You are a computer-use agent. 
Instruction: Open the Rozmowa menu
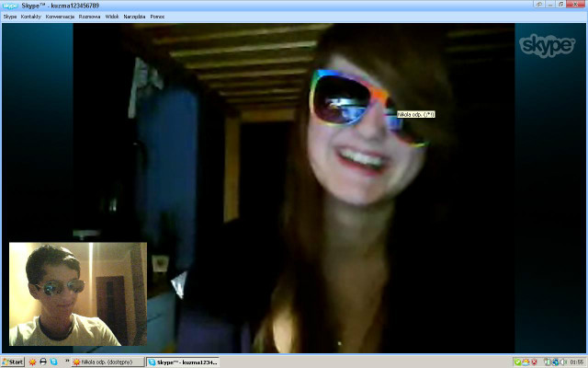pyautogui.click(x=90, y=17)
